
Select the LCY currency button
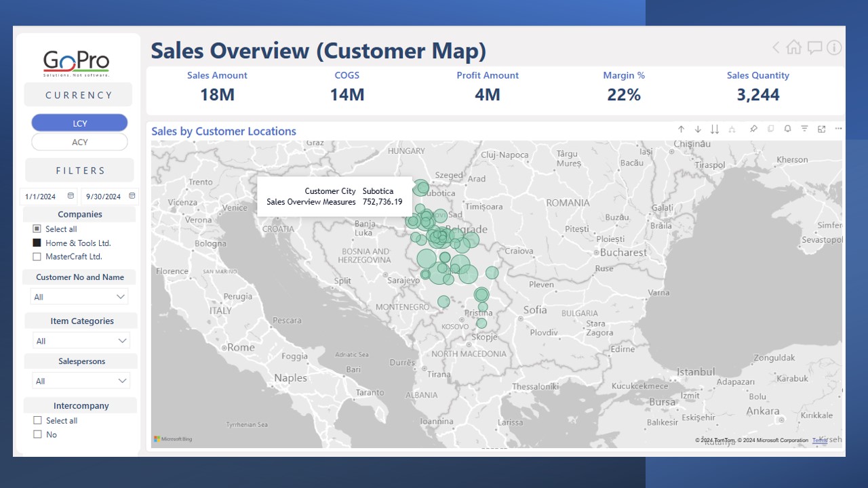[x=79, y=123]
